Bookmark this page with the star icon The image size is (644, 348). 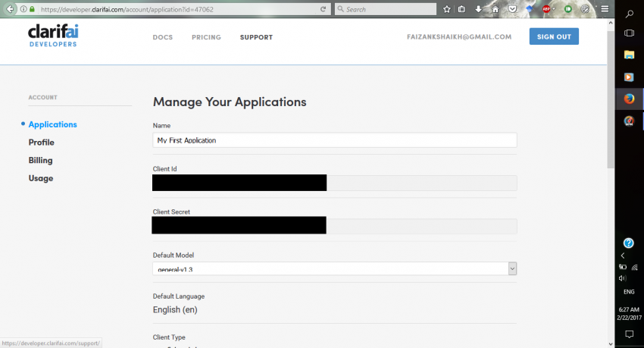(447, 9)
